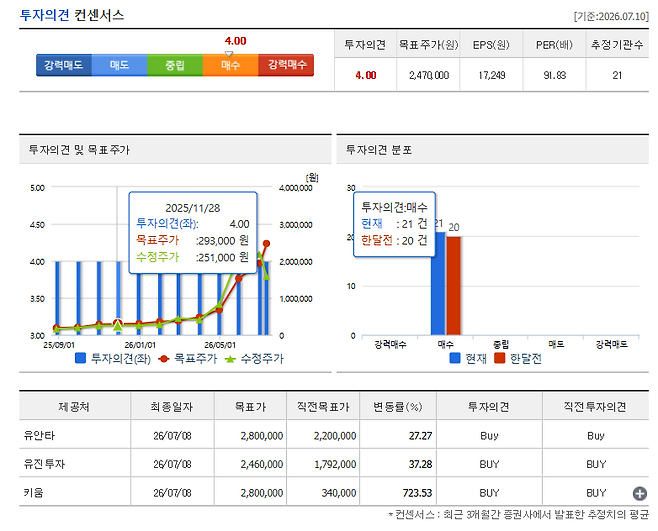Click the blue 현재 bar for 매수
Viewport: 658px width, 531px height.
pyautogui.click(x=438, y=284)
